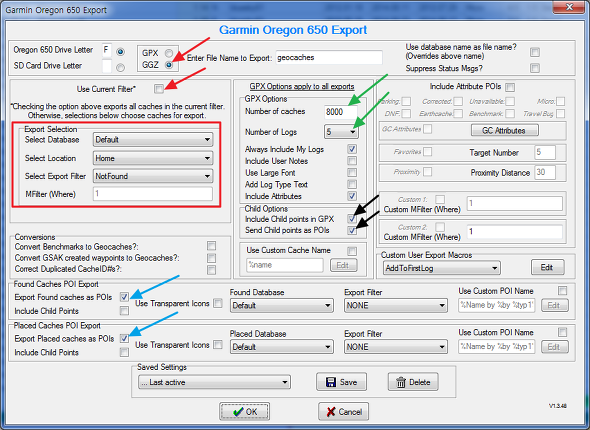Open the Found Database dropdown

click(281, 305)
